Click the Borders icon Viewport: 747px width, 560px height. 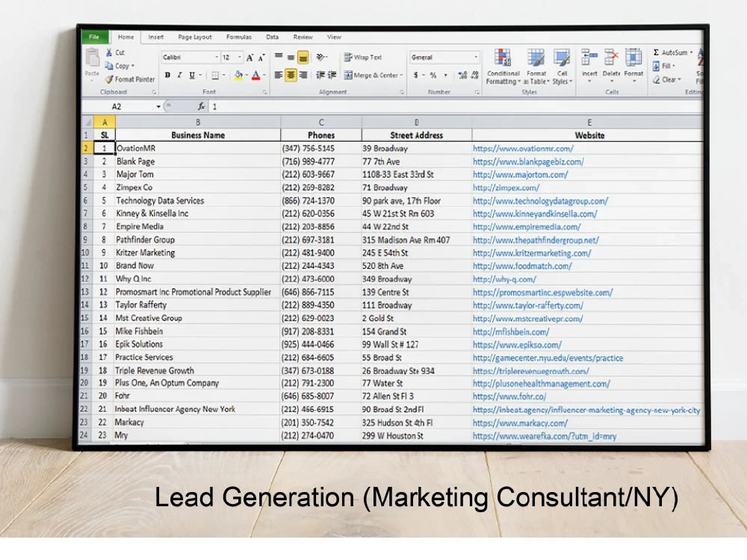(x=215, y=75)
